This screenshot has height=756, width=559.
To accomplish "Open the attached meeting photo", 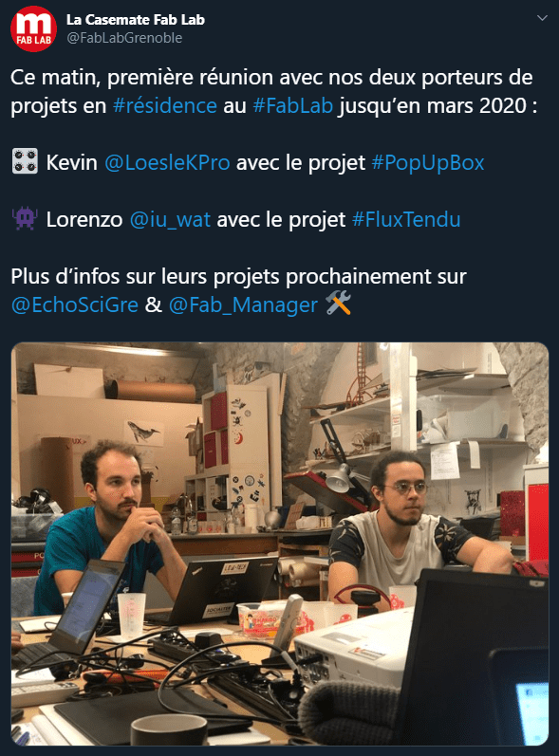I will coord(280,544).
